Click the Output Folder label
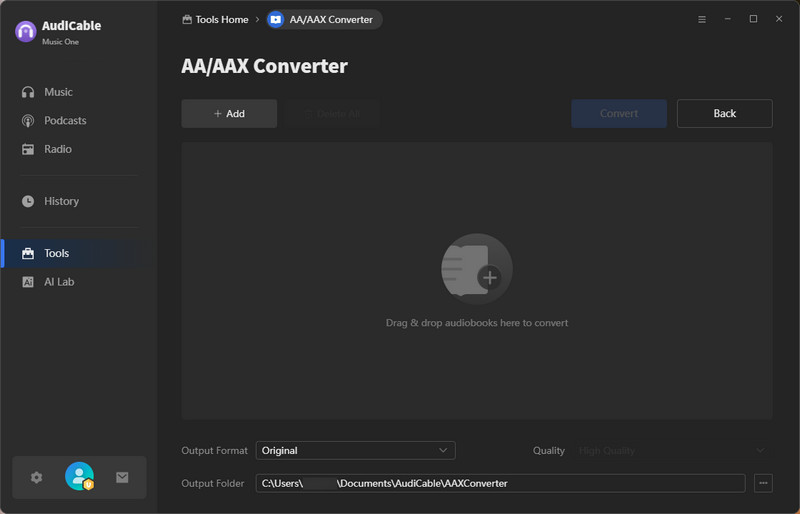The width and height of the screenshot is (800, 514). click(213, 483)
